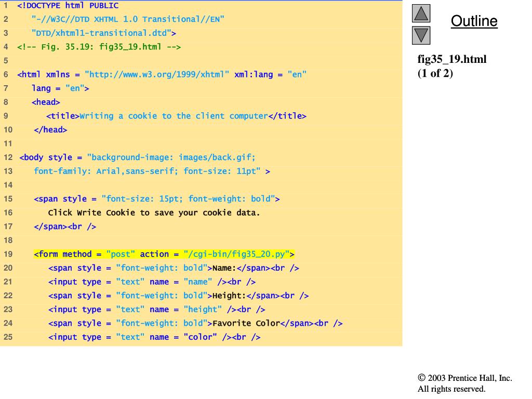This screenshot has height=399, width=532.
Task: Click the lang = "en" attribute line
Action: point(60,88)
